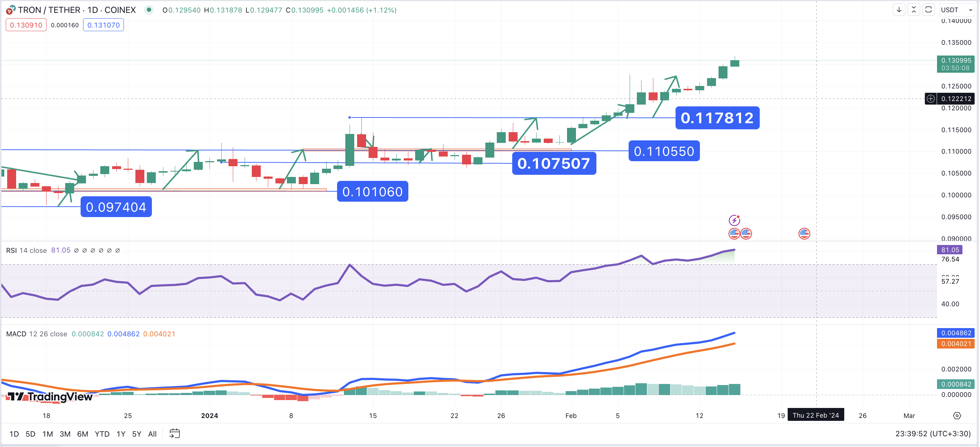The height and width of the screenshot is (447, 980).
Task: Click the 0.117812 price label box
Action: (x=717, y=118)
